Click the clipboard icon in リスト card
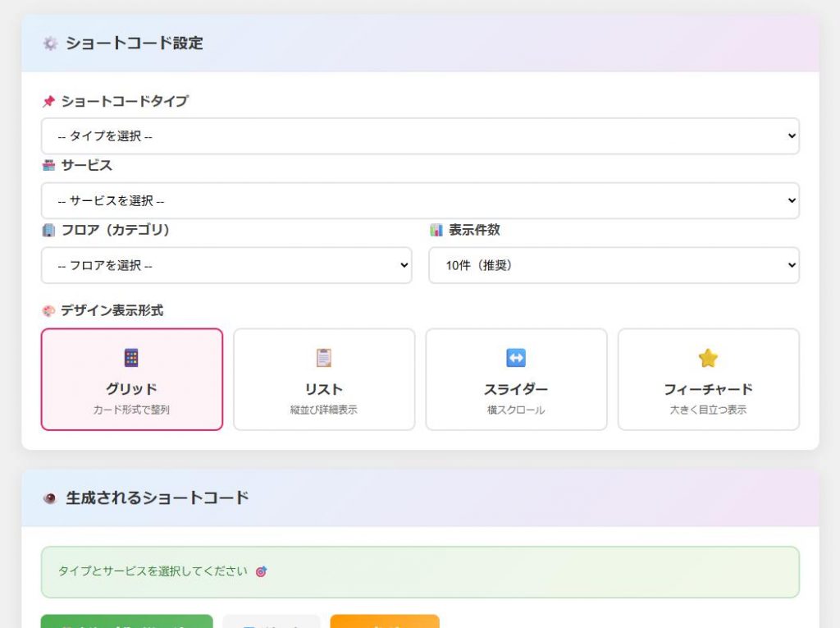 point(324,358)
